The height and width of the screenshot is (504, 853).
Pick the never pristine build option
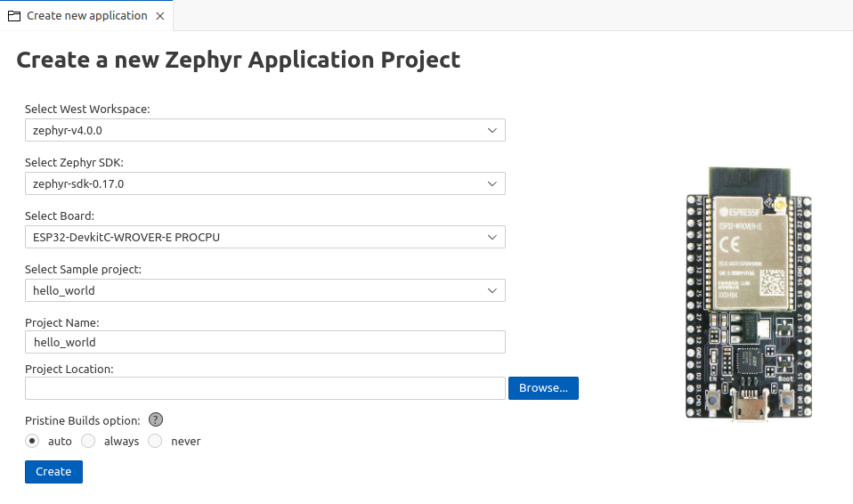[x=155, y=441]
